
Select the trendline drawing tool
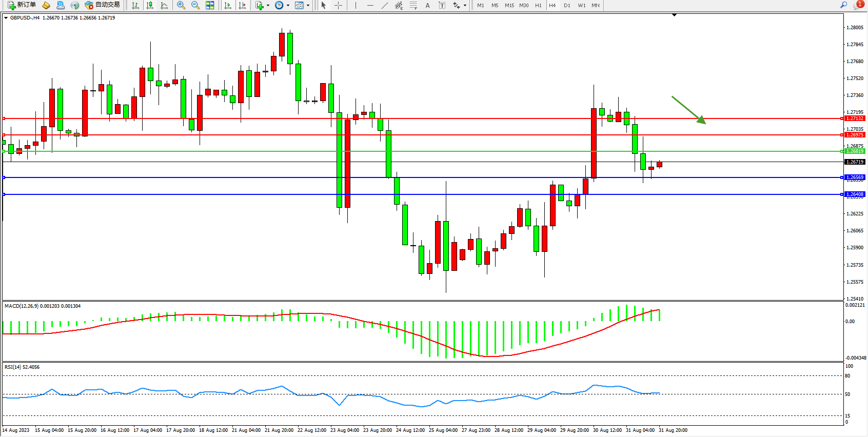click(385, 5)
